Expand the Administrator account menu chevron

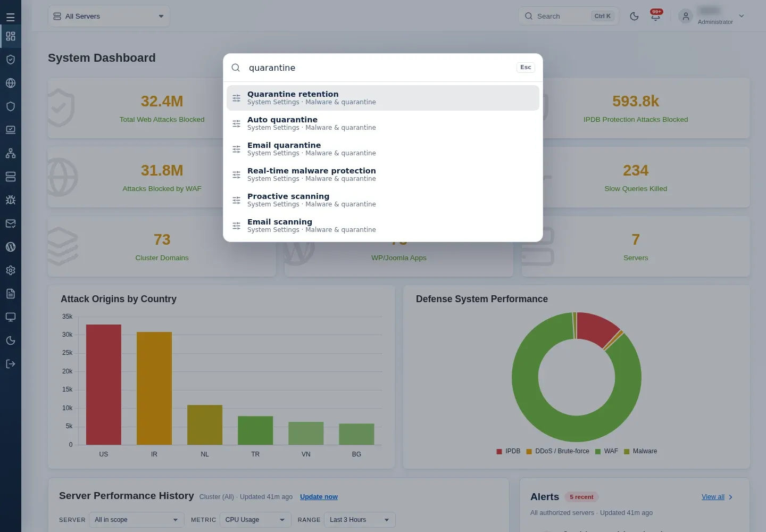[x=742, y=16]
